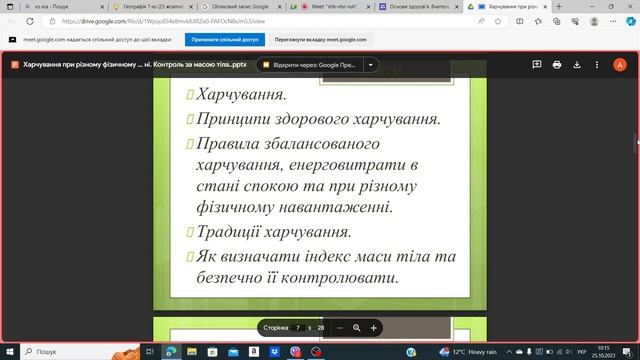Go back in browser history
Viewport: 640px width, 360px height.
(11, 21)
